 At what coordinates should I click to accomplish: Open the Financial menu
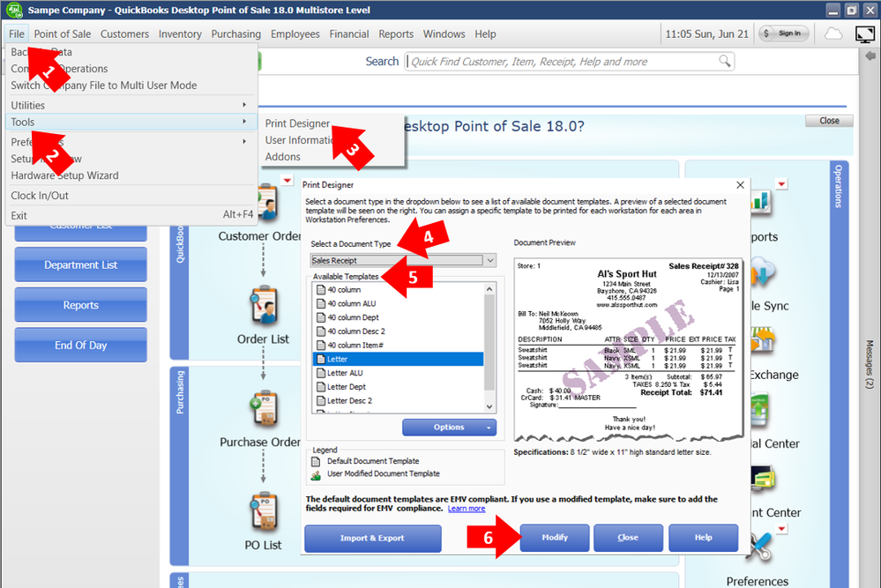click(x=349, y=33)
